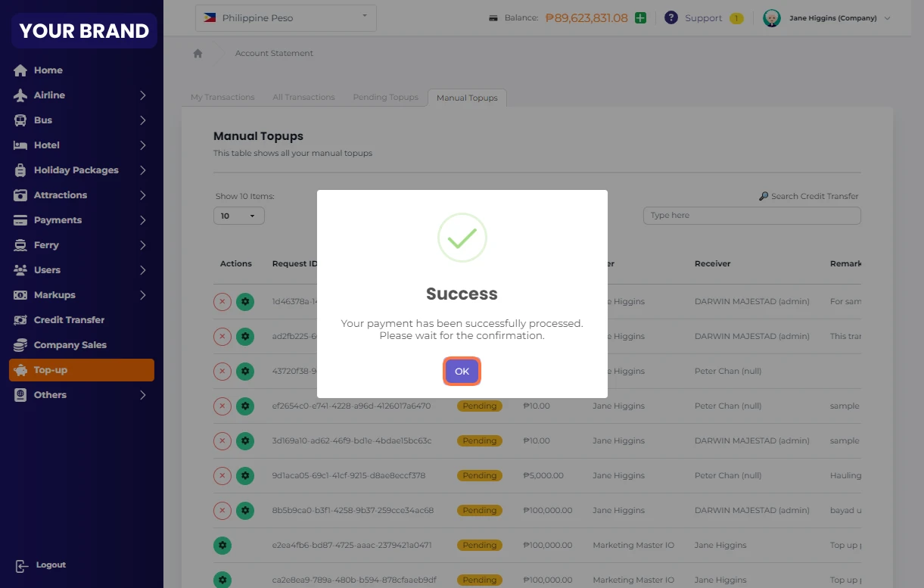Click gear icon for Marketing Master IO row

click(x=222, y=546)
